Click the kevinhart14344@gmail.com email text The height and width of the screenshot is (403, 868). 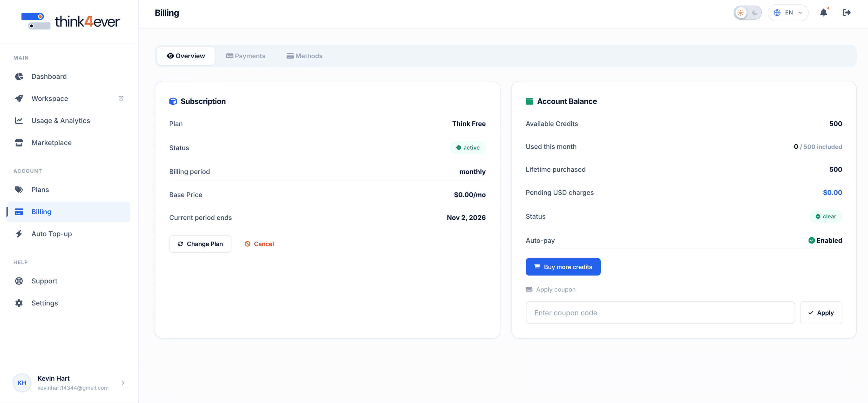[x=73, y=388]
